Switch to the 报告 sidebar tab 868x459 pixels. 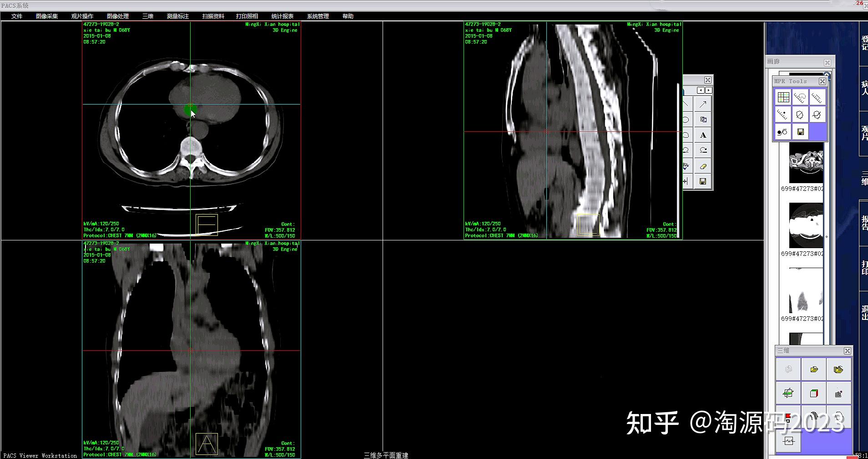click(863, 223)
